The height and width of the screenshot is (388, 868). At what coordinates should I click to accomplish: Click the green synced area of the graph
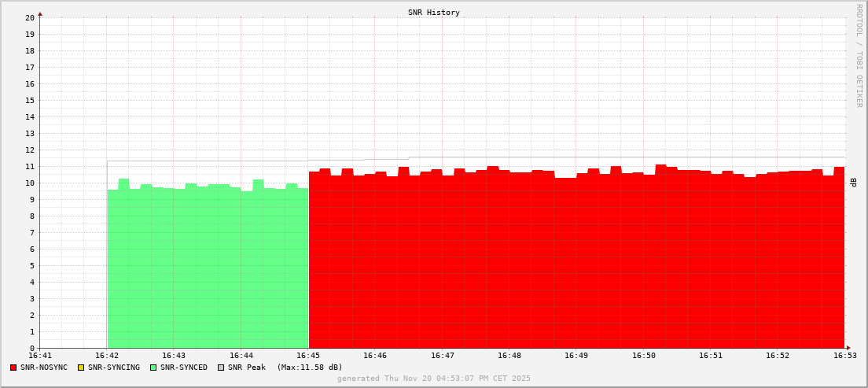coord(208,268)
